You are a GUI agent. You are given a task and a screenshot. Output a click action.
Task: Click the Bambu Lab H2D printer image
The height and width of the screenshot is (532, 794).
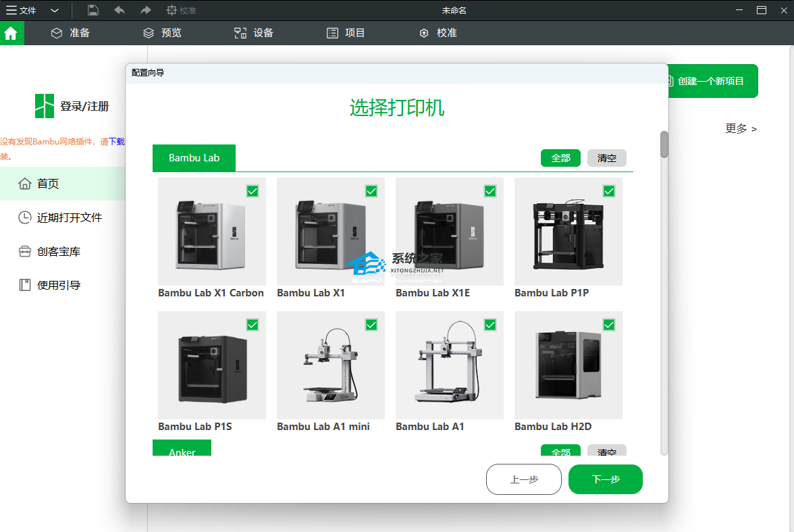click(568, 365)
